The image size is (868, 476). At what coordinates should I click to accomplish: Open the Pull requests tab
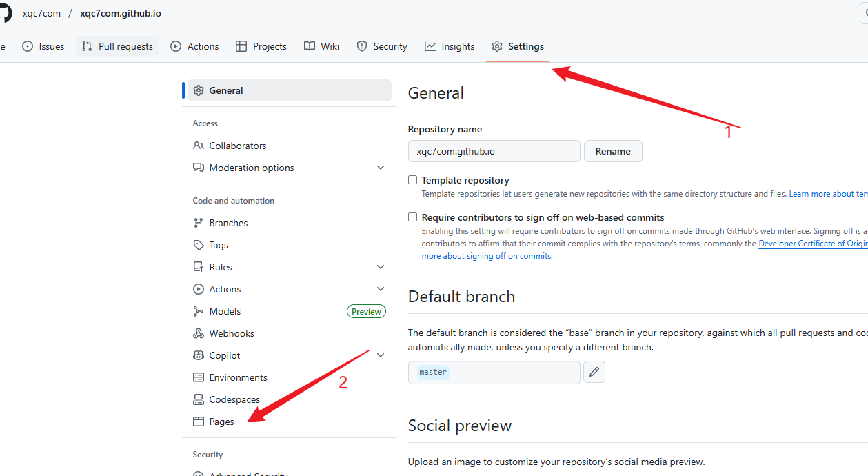click(117, 46)
